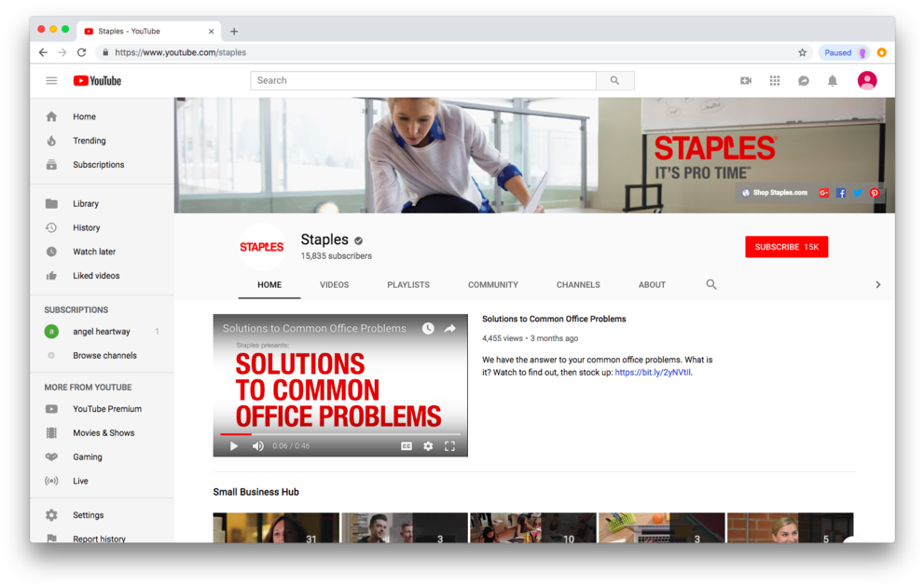Open the playlist thumbnail with 5 videos
This screenshot has height=587, width=924.
(x=791, y=527)
